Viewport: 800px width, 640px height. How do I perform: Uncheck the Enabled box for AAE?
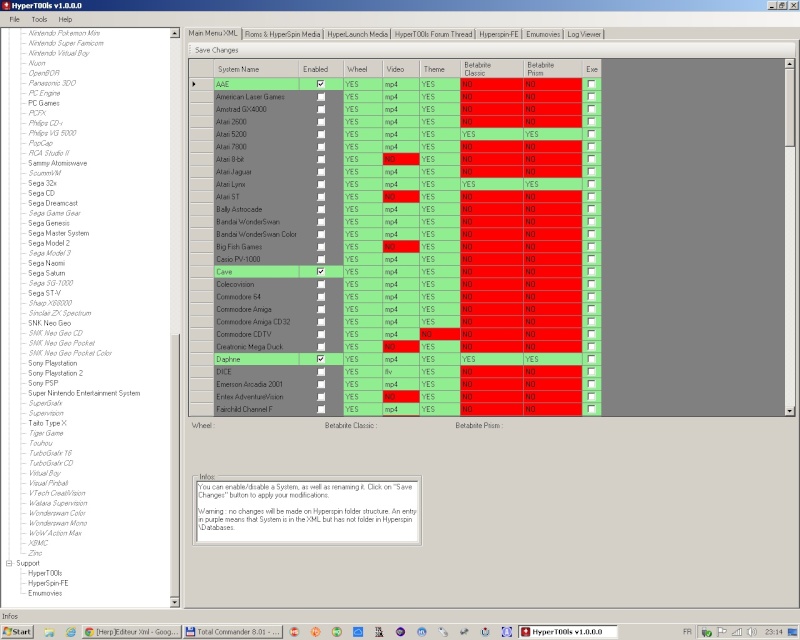(x=320, y=84)
